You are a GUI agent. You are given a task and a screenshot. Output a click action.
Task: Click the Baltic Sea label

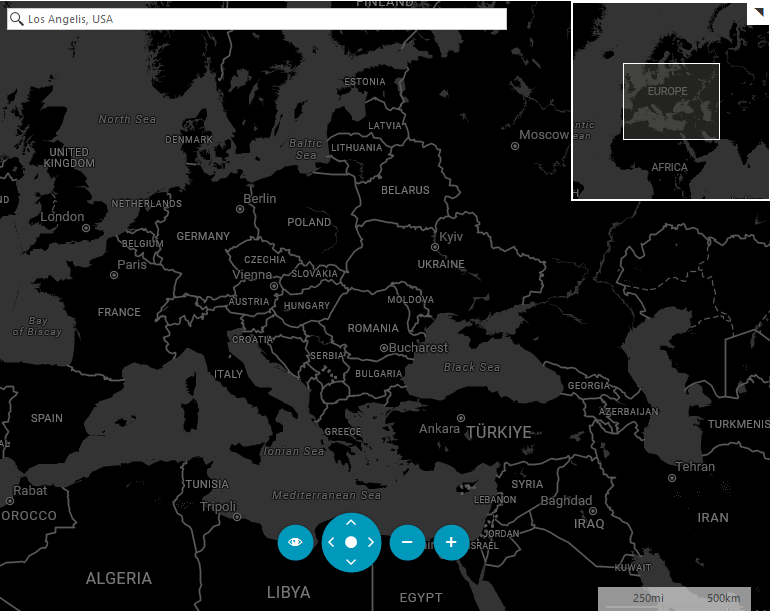(x=305, y=149)
